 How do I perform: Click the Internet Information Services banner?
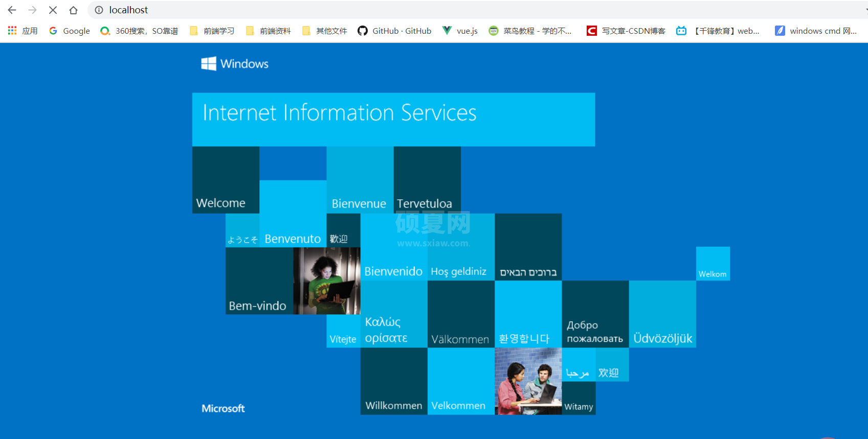pos(393,120)
